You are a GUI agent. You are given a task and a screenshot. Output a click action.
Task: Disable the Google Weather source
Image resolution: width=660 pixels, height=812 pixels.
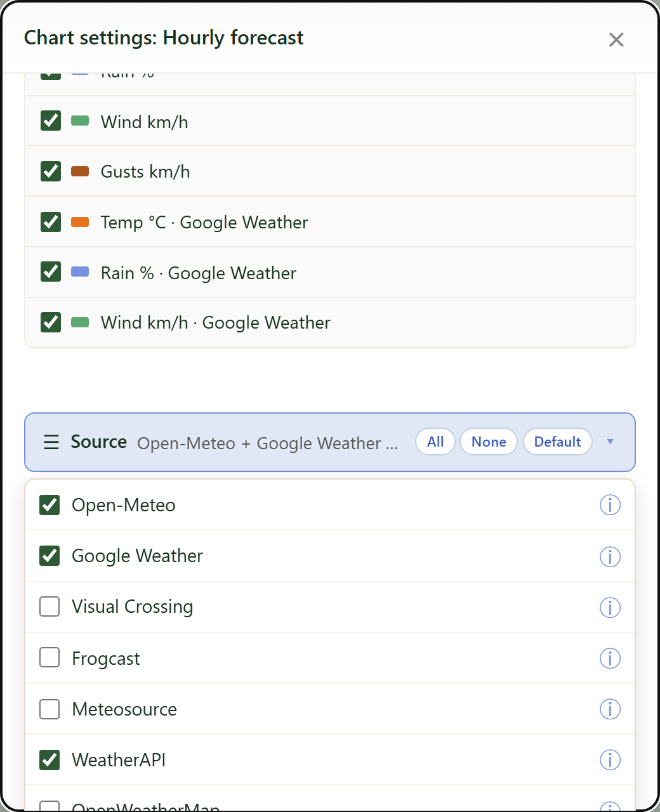click(x=49, y=556)
